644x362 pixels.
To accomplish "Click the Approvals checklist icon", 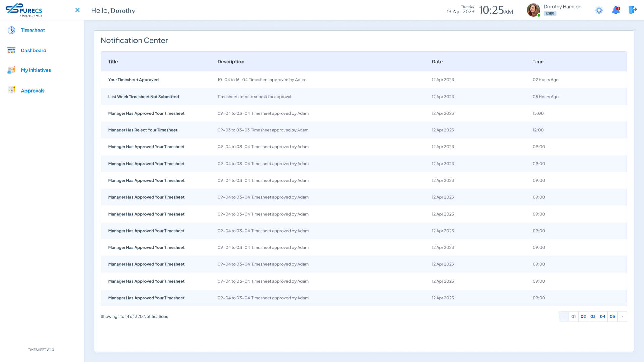I will coord(11,90).
